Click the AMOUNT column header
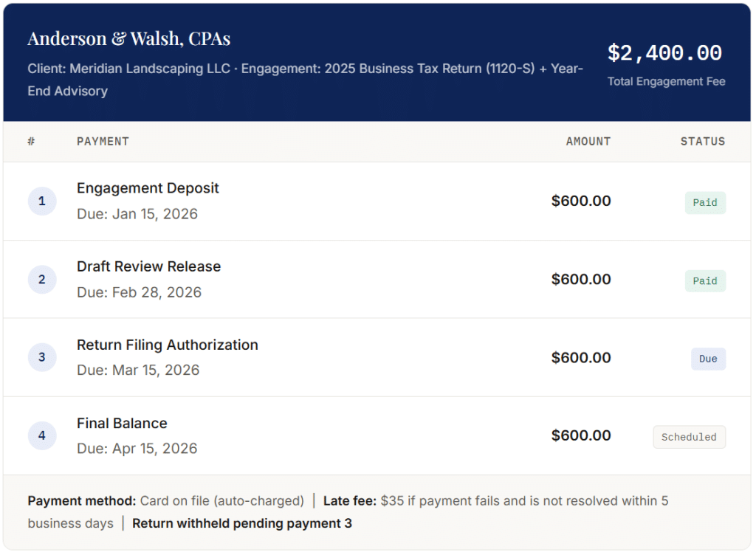Screen dimensions: 756x555 point(588,142)
